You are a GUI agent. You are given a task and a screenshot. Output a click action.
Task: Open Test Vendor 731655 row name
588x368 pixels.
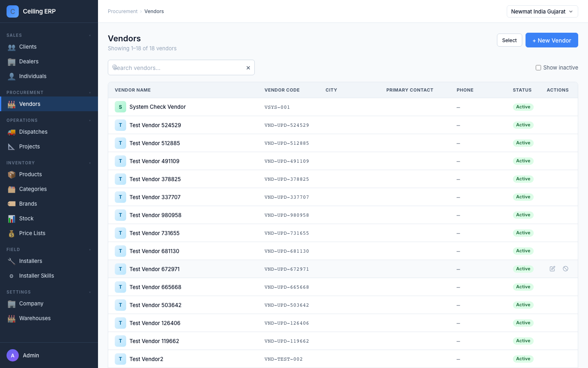[x=154, y=233]
